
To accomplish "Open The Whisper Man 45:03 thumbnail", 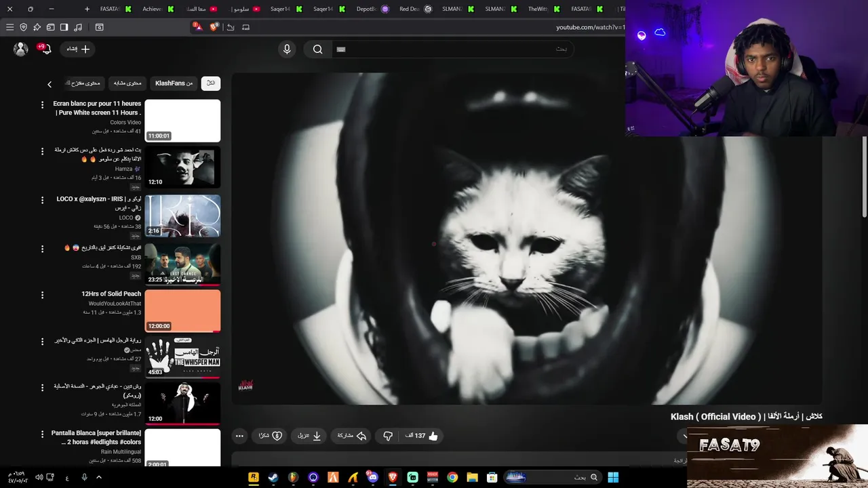I will point(182,357).
